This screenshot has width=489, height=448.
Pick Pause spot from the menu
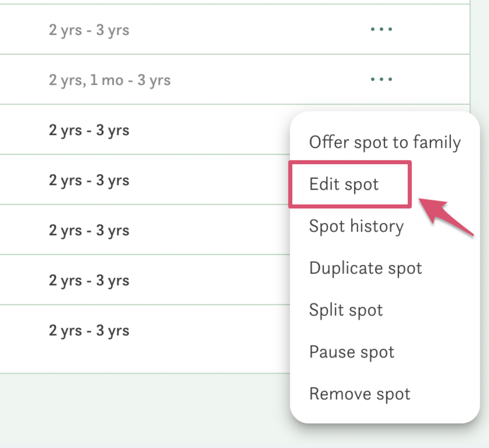352,352
